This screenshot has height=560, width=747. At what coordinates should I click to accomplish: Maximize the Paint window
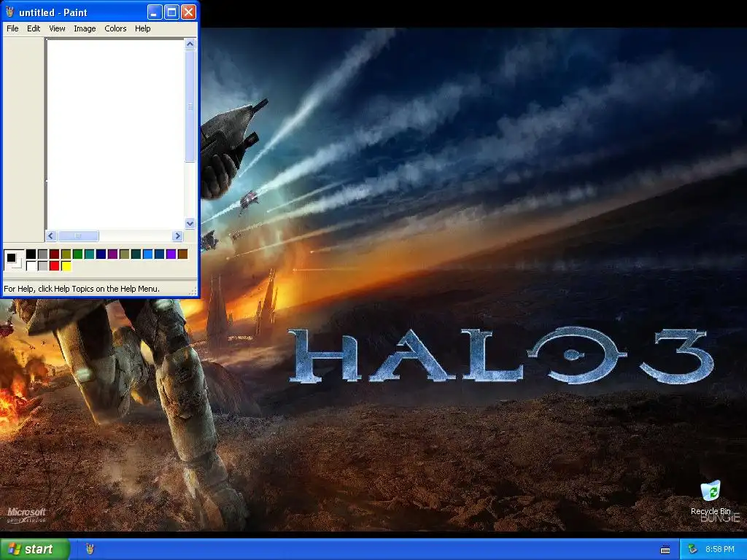(x=171, y=12)
